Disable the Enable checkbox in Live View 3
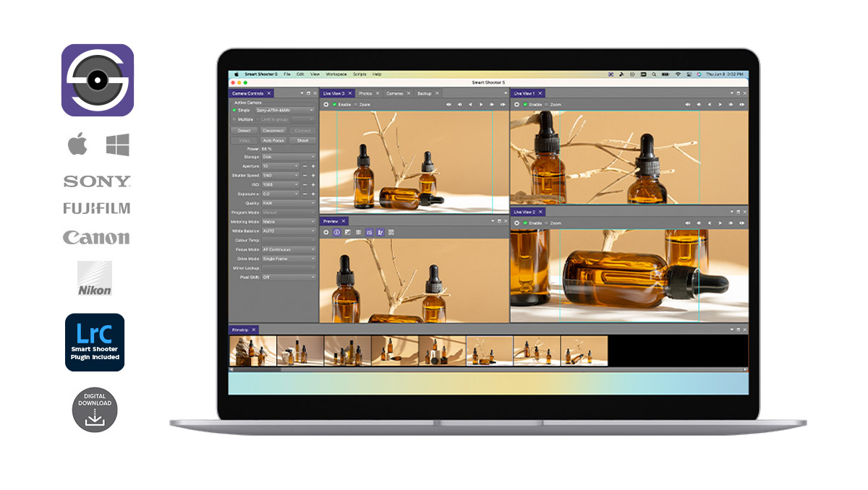The width and height of the screenshot is (868, 490). pyautogui.click(x=334, y=104)
